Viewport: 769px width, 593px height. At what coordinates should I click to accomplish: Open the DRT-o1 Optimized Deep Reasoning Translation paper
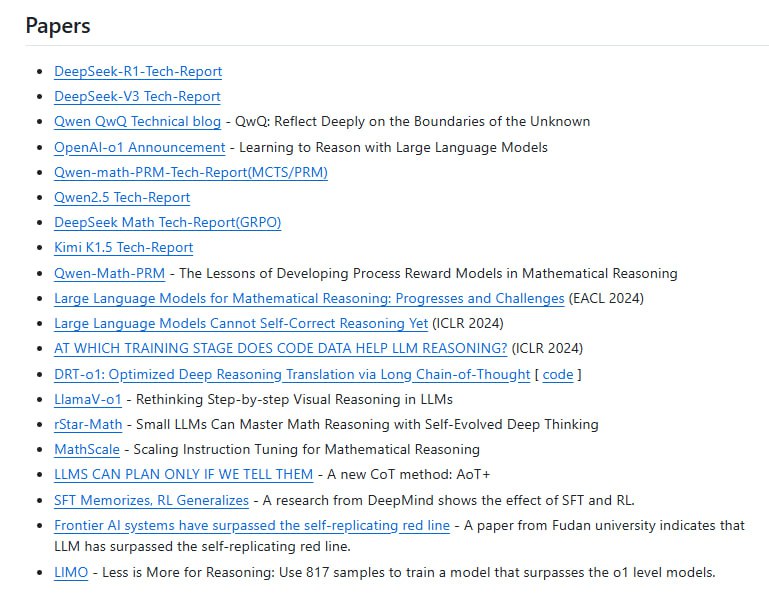[292, 375]
